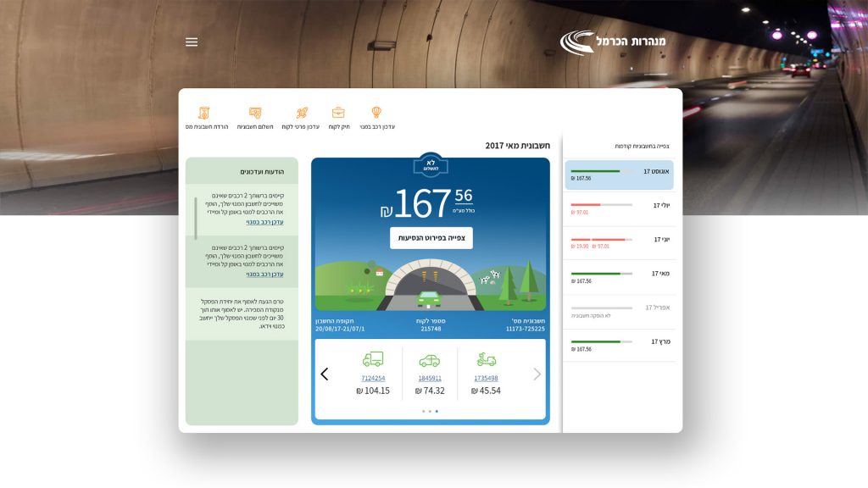Viewport: 868px width, 488px height.
Task: Choose the מרץ 17 invoice from the list
Action: (620, 344)
